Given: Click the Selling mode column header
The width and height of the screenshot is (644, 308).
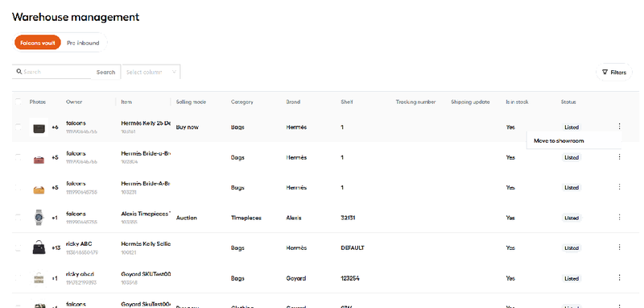Looking at the screenshot, I should (191, 102).
